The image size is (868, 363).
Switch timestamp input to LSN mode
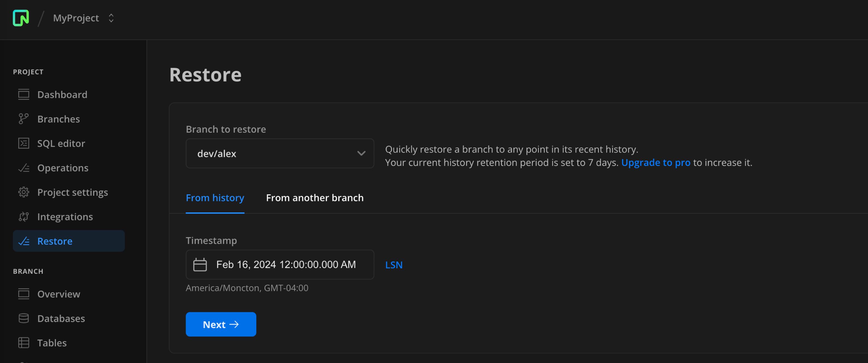coord(394,264)
